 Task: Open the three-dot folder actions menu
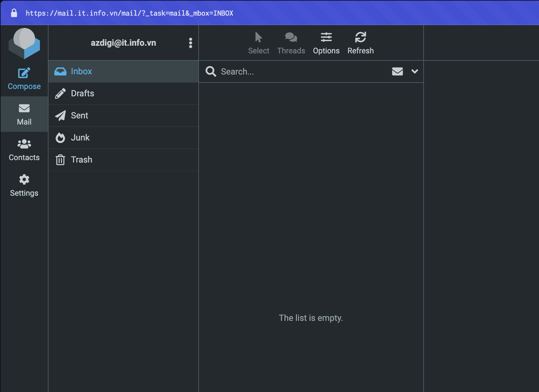(191, 43)
